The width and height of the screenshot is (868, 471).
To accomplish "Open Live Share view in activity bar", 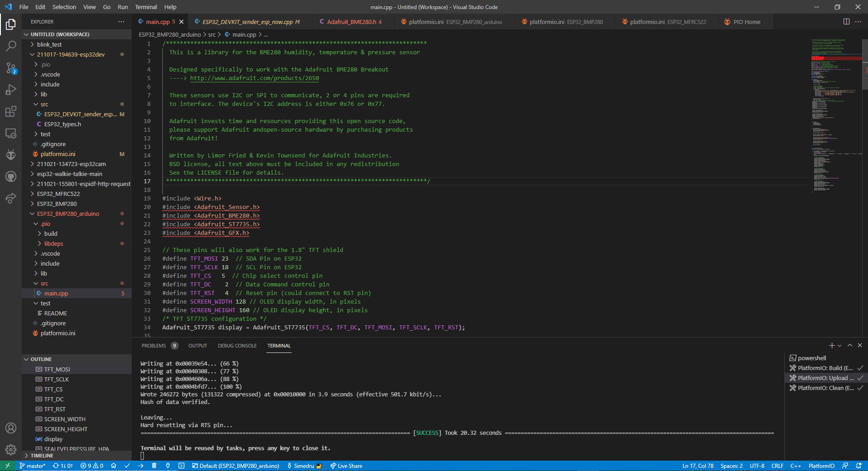I will coord(11,198).
